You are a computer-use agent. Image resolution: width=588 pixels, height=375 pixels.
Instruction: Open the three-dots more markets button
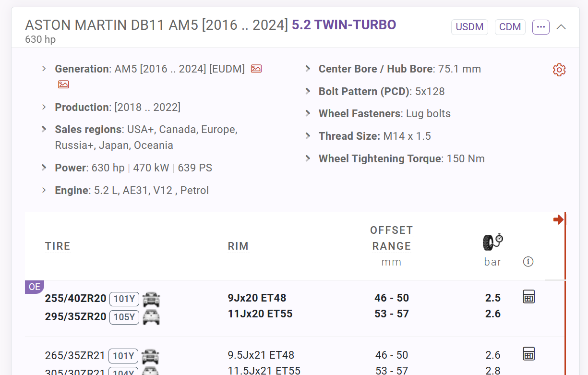point(541,27)
